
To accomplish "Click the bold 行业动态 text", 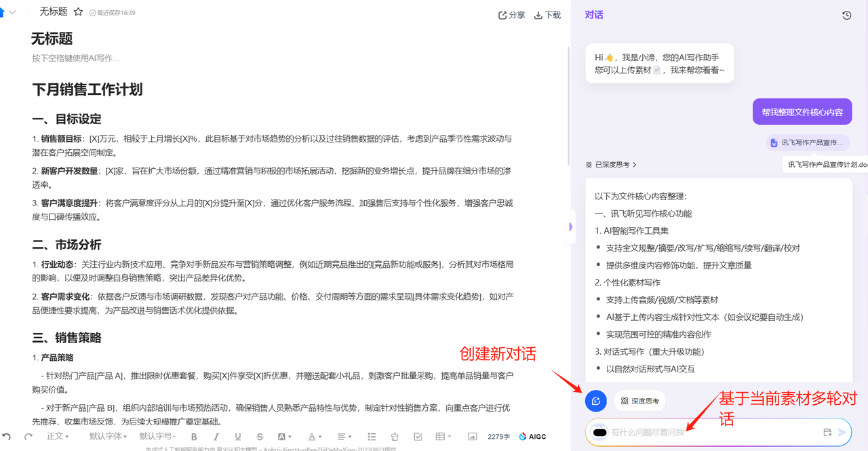I will (x=57, y=264).
